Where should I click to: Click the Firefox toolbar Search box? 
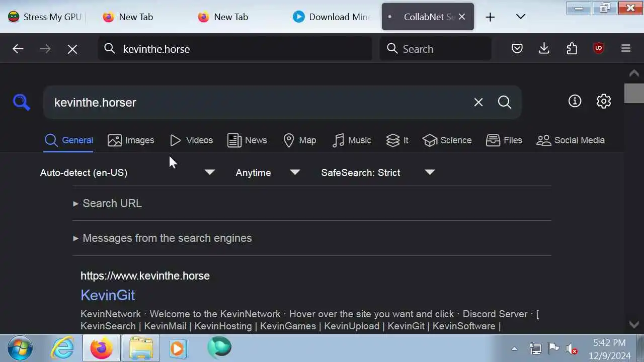(435, 49)
